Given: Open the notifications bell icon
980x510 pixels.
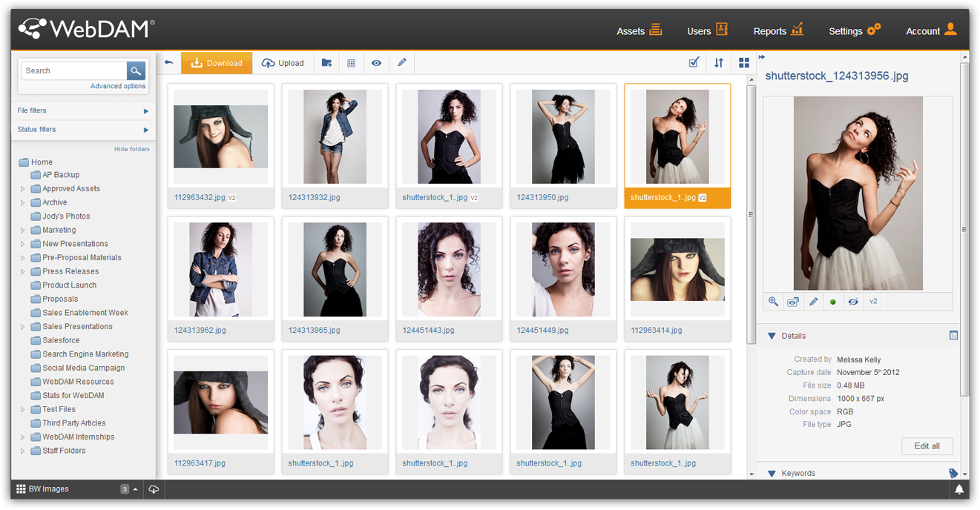Looking at the screenshot, I should [x=959, y=489].
